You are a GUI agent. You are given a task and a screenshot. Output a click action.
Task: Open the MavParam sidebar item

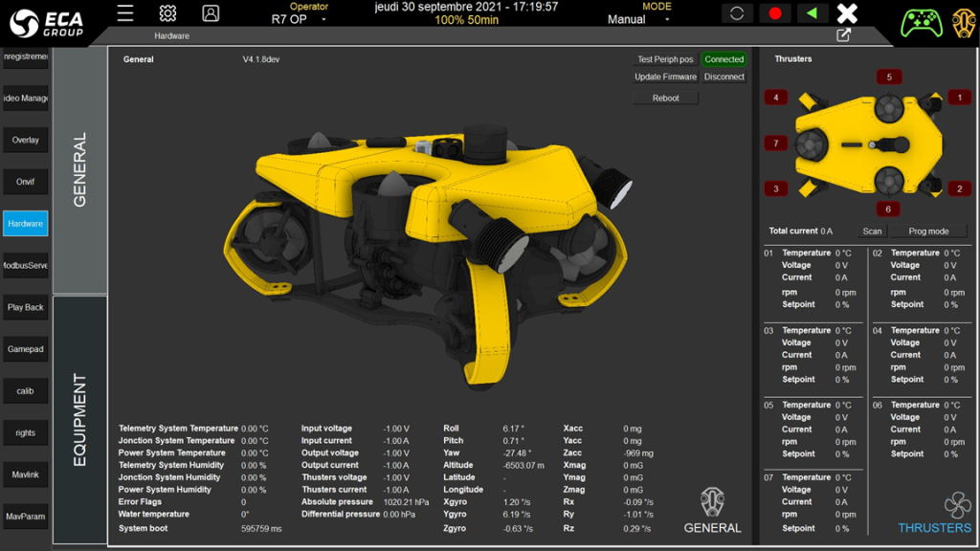point(25,517)
